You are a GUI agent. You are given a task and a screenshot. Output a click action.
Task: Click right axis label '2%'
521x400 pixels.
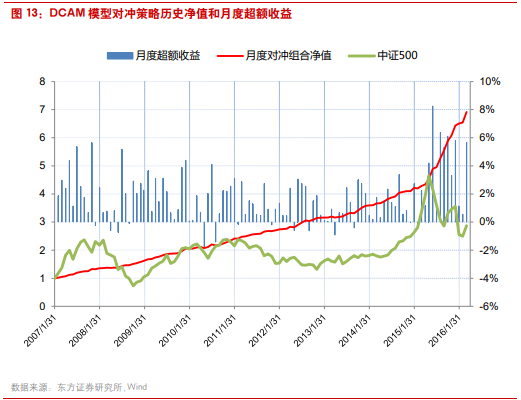coord(487,194)
